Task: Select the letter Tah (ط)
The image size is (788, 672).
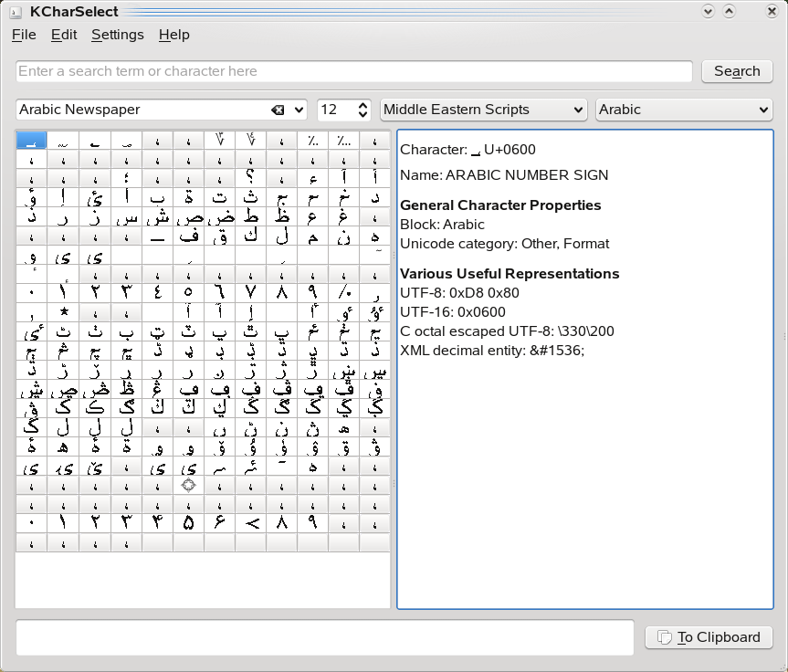Action: click(x=251, y=216)
